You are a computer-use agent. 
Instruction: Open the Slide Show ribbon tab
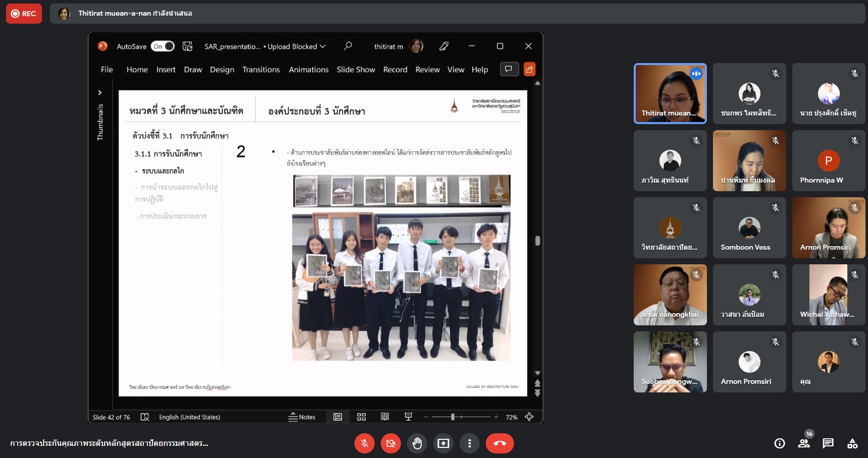tap(355, 70)
